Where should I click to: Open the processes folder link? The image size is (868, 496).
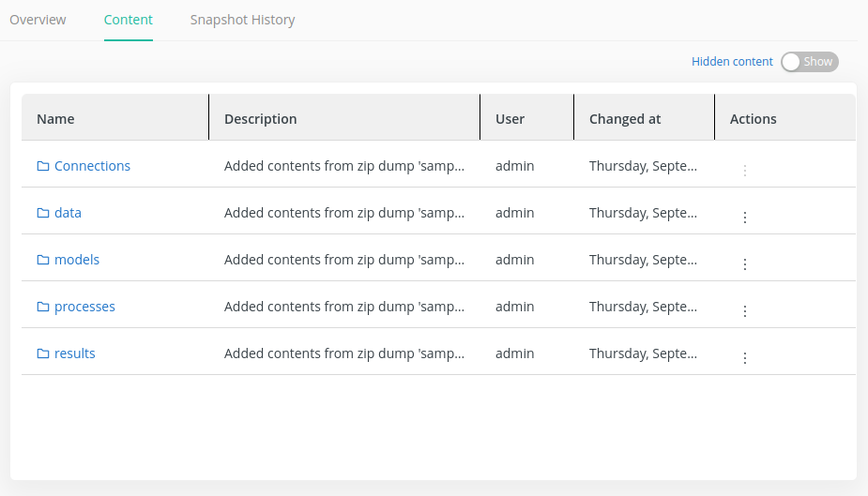pyautogui.click(x=84, y=307)
